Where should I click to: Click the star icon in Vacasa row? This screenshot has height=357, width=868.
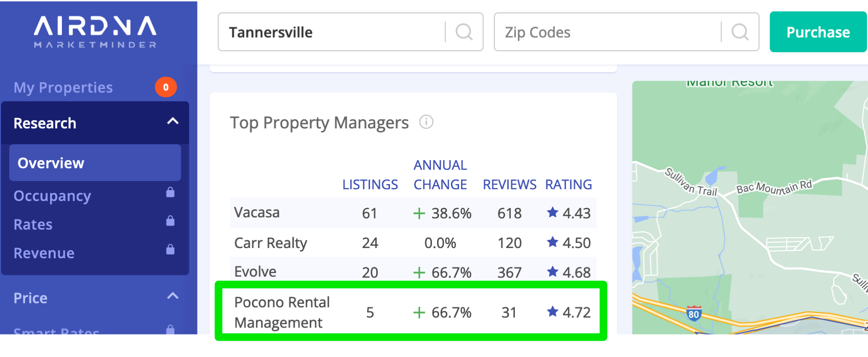(553, 212)
